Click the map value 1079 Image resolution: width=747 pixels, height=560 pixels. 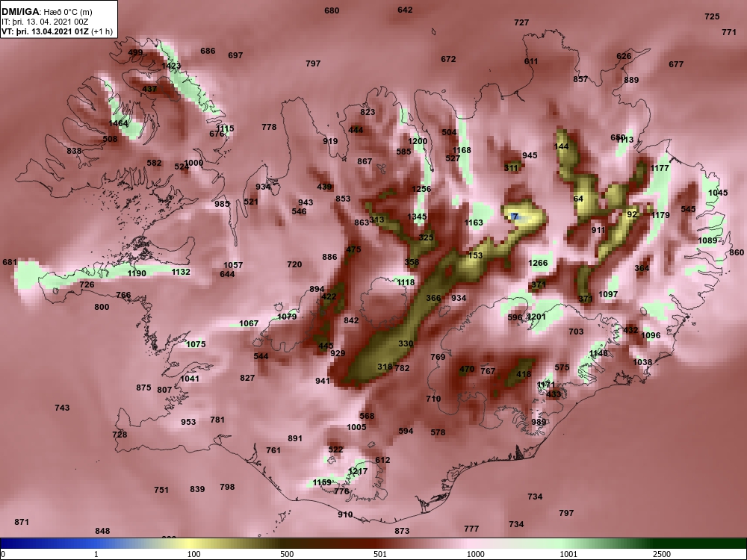[x=287, y=317]
